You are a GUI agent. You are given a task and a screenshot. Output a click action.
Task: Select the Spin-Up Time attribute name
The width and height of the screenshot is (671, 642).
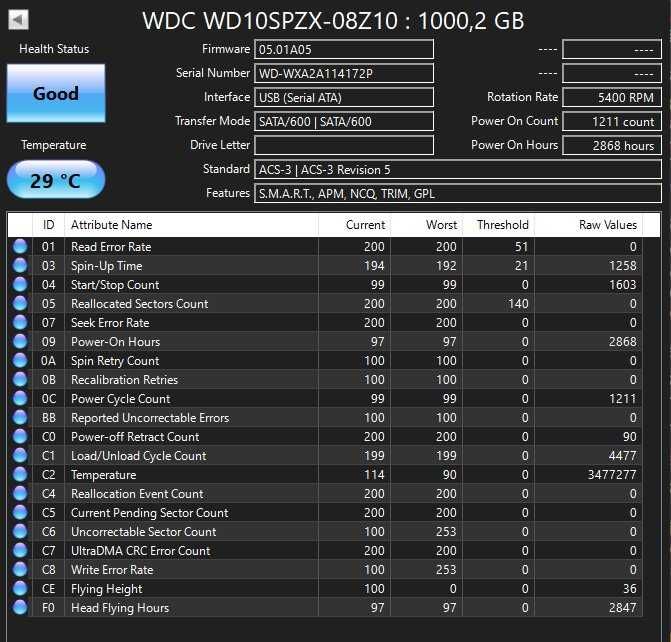(x=107, y=266)
